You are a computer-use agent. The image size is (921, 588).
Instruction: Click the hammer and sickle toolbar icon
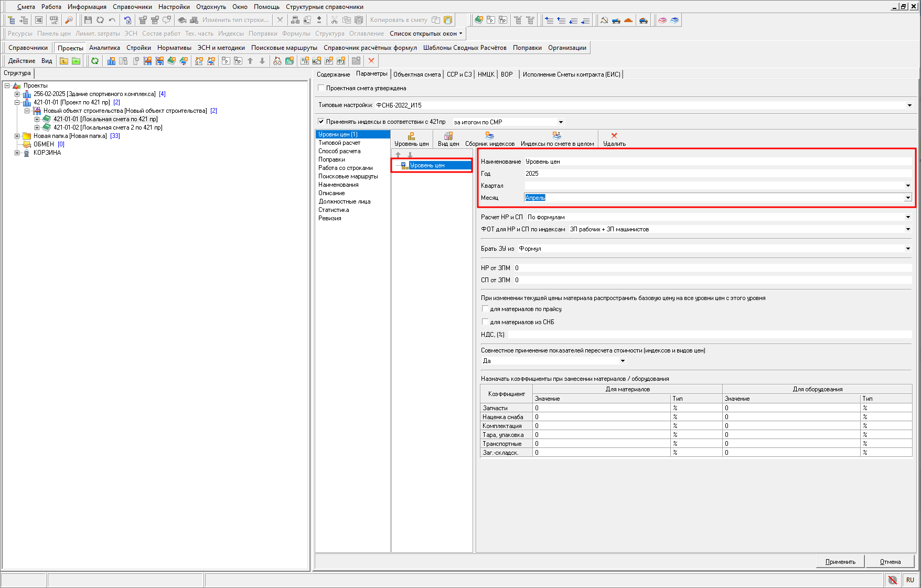pos(604,20)
